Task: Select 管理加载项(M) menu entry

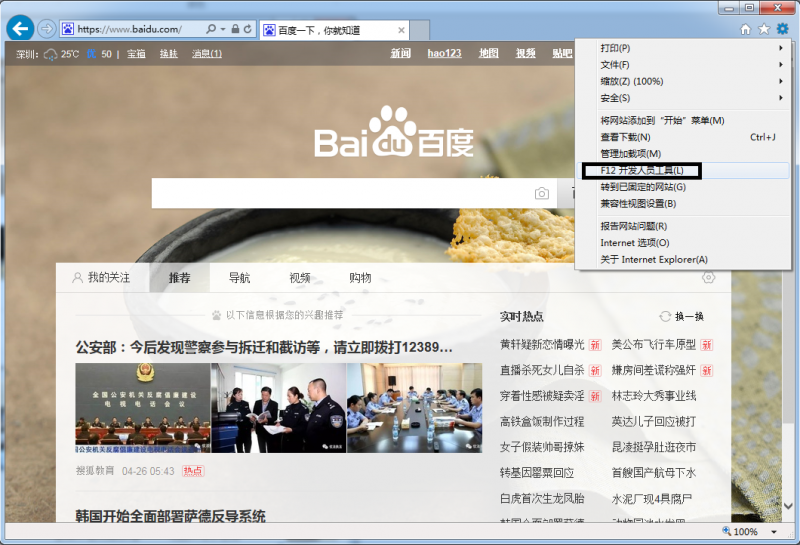Action: [683, 154]
